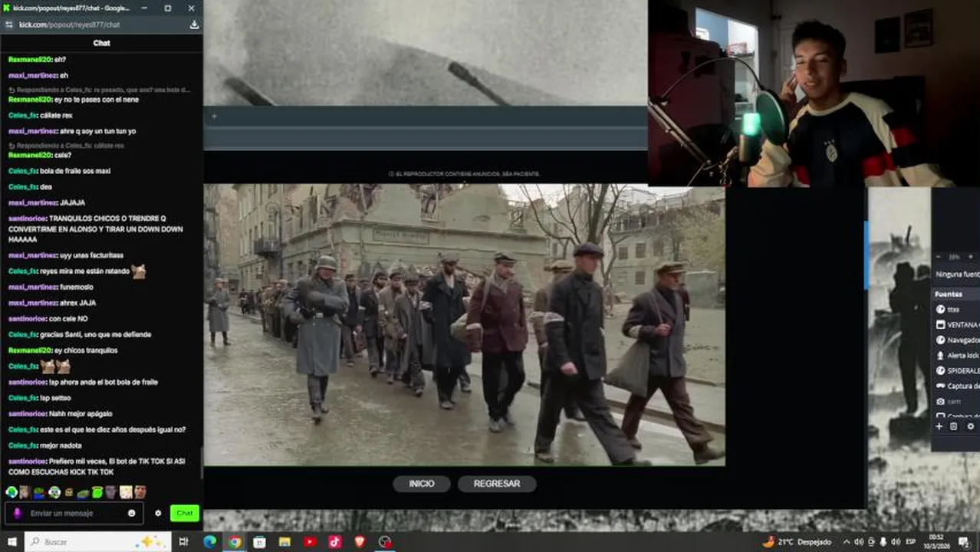Open Microsoft Edge from taskbar
Viewport: 980px width, 552px height.
click(x=209, y=542)
